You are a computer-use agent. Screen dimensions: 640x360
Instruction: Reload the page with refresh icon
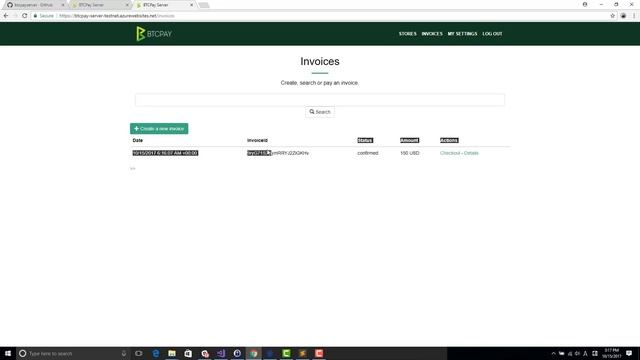24,16
